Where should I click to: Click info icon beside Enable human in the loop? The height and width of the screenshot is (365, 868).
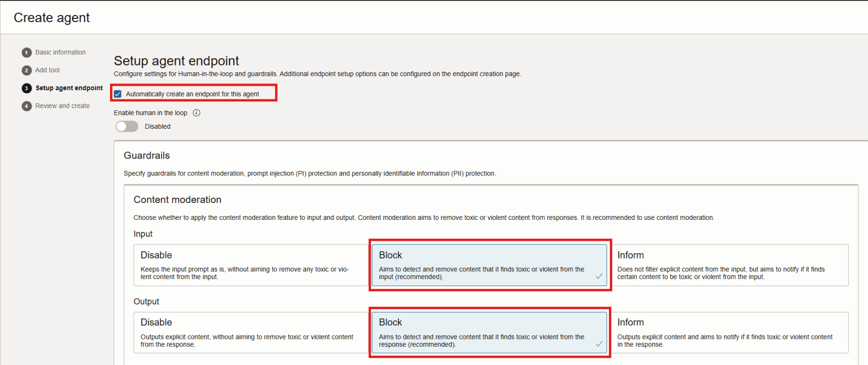click(196, 113)
